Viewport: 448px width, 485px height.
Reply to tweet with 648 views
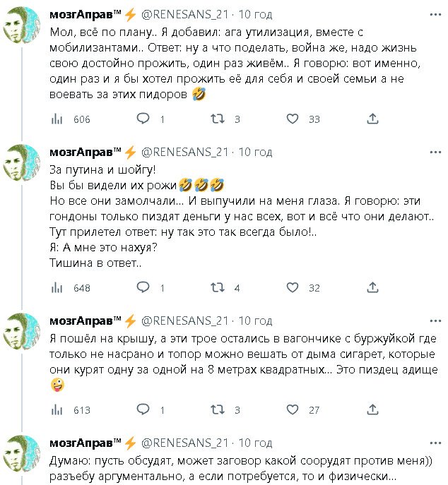click(143, 287)
